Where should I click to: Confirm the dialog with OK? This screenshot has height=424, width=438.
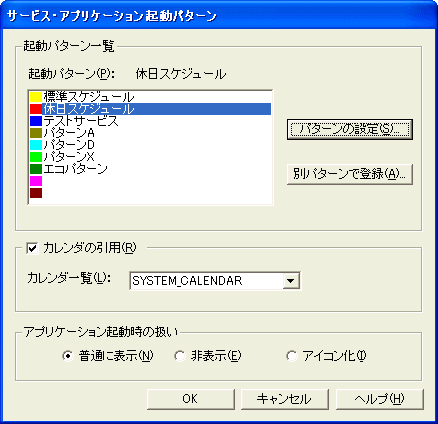coord(190,399)
